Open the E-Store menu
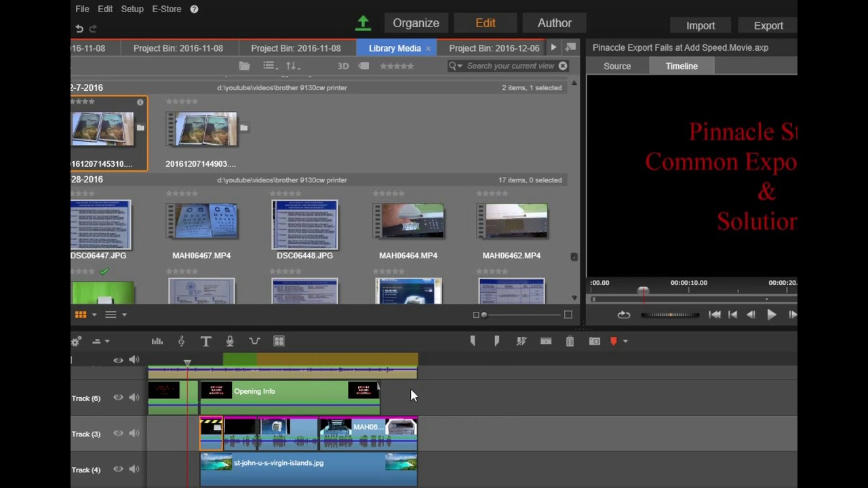 coord(167,9)
